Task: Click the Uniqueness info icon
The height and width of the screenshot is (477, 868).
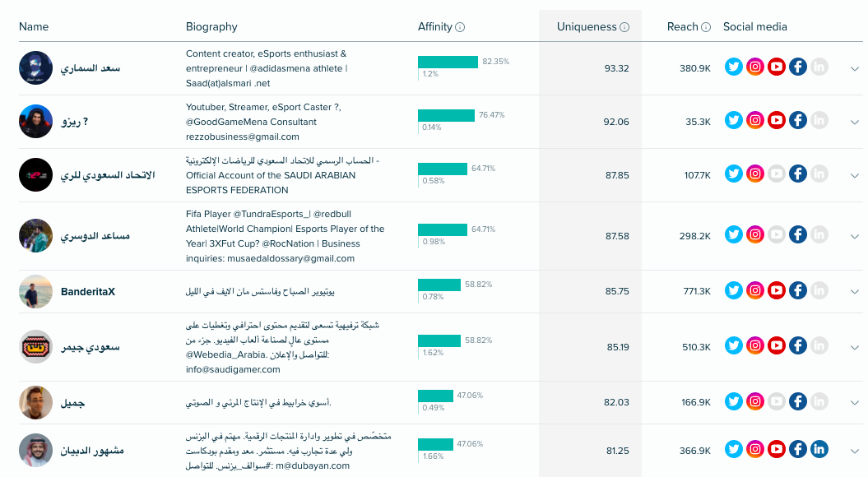Action: point(624,27)
